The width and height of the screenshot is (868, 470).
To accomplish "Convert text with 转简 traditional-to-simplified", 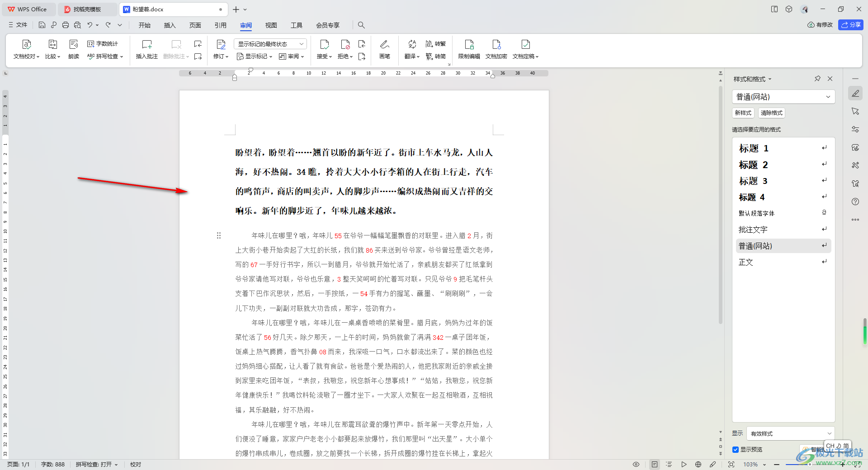I will point(436,56).
